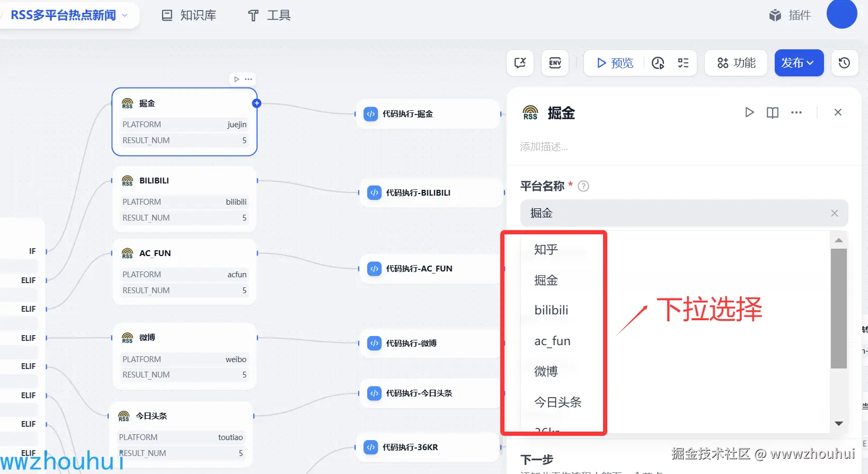Expand the 发布 publish dropdown
Image resolution: width=868 pixels, height=474 pixels.
click(799, 63)
